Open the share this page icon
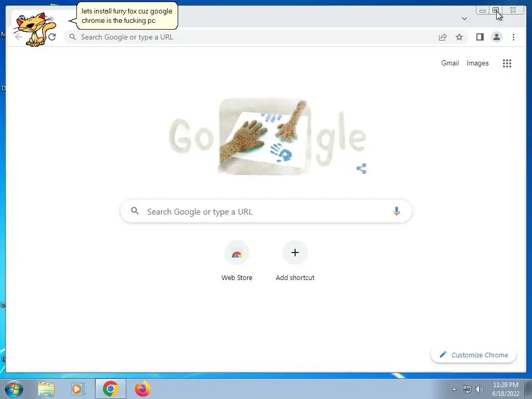The image size is (532, 399). [443, 37]
